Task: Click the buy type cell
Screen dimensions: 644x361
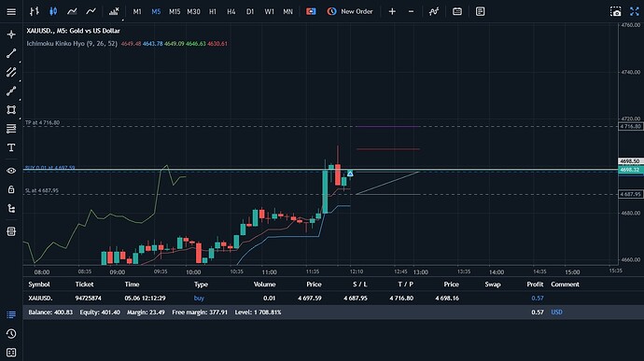Action: tap(199, 299)
